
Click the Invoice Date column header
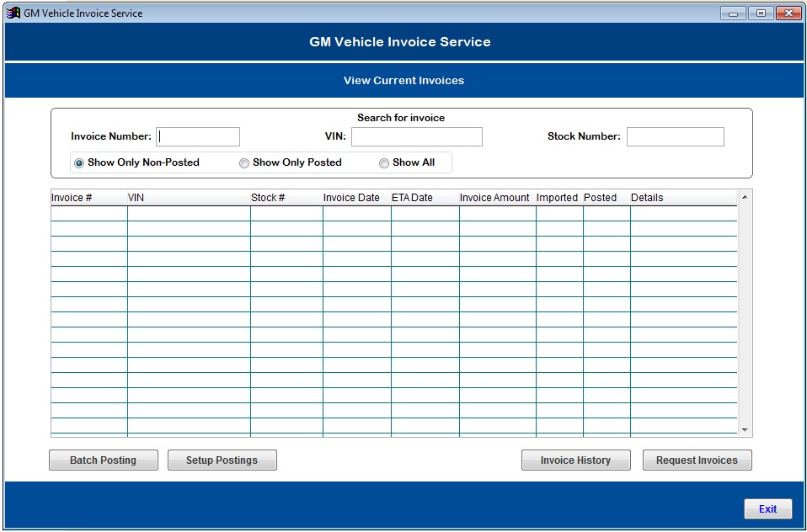tap(351, 198)
